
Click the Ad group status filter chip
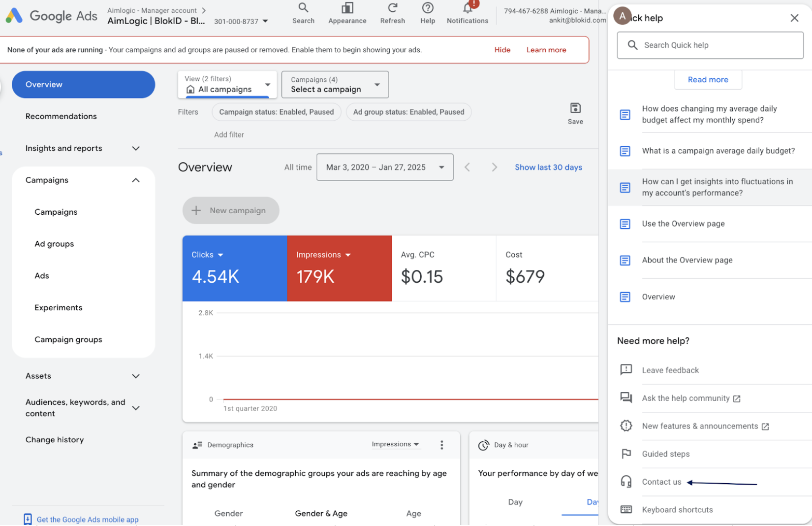click(x=408, y=112)
